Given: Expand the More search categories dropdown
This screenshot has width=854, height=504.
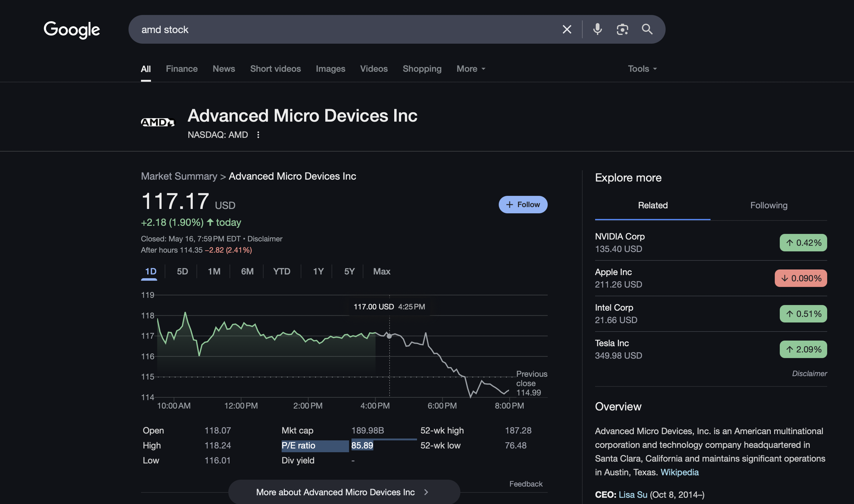Looking at the screenshot, I should coord(471,69).
